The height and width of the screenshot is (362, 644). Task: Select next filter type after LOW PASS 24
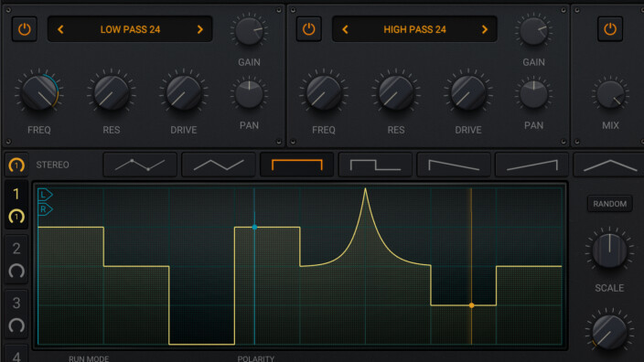pyautogui.click(x=200, y=29)
